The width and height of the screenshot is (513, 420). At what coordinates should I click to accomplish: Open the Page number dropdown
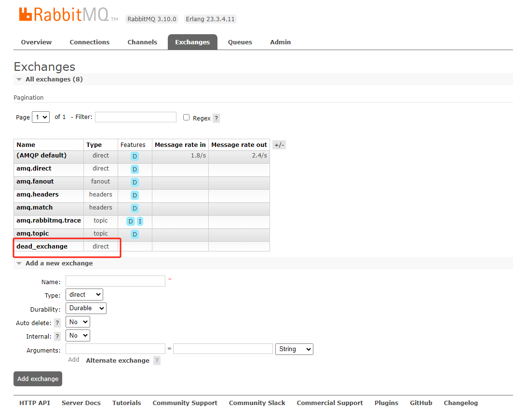coord(40,117)
